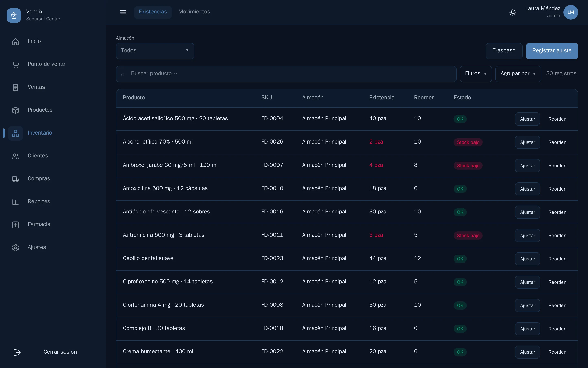Click the Ajustes label in sidebar
The height and width of the screenshot is (368, 588).
click(x=37, y=247)
